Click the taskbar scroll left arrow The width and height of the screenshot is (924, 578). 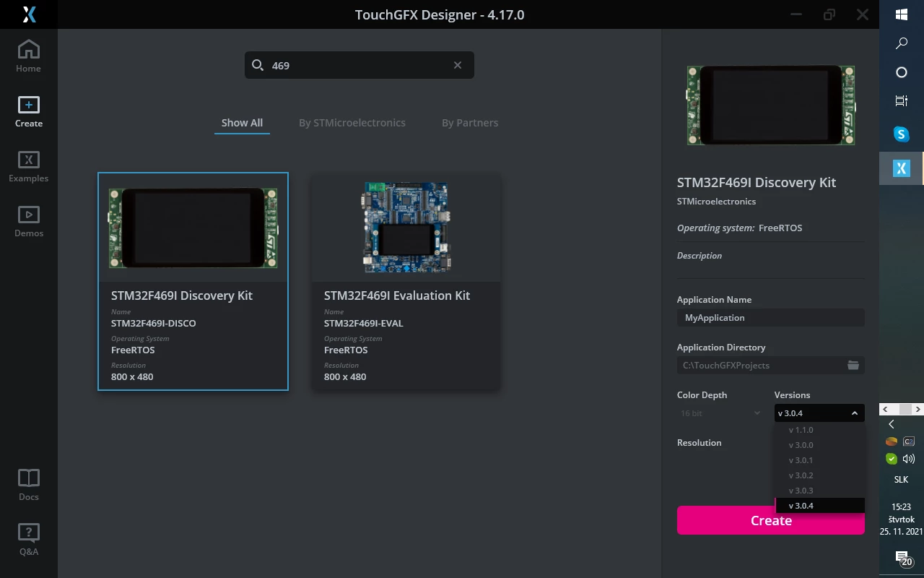(x=886, y=410)
